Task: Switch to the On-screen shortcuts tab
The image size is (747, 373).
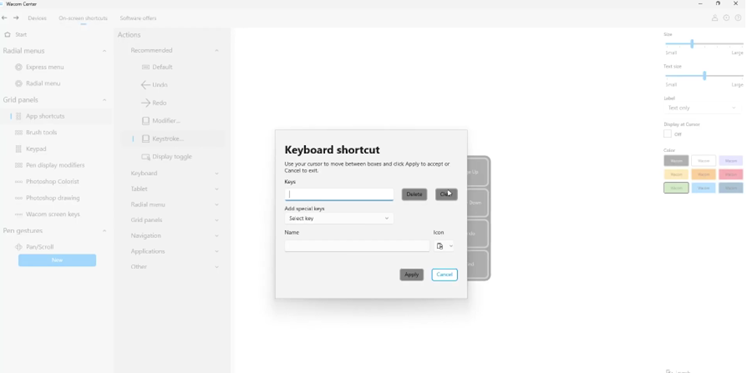Action: pyautogui.click(x=83, y=18)
